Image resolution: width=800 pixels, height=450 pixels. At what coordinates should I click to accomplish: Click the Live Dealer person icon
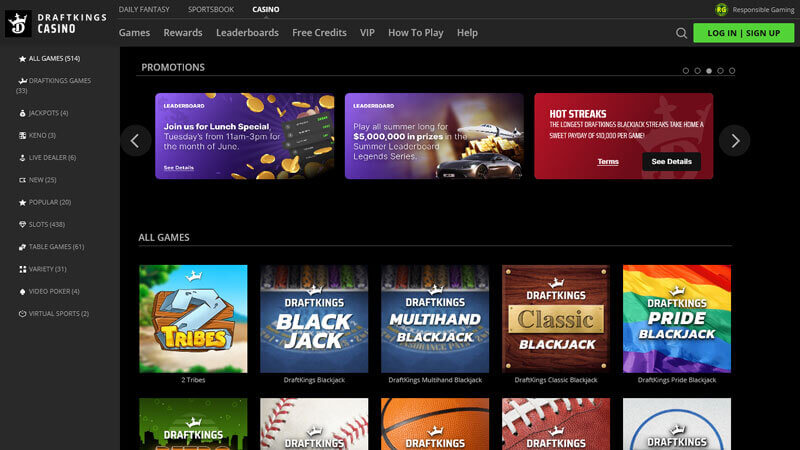tap(22, 158)
